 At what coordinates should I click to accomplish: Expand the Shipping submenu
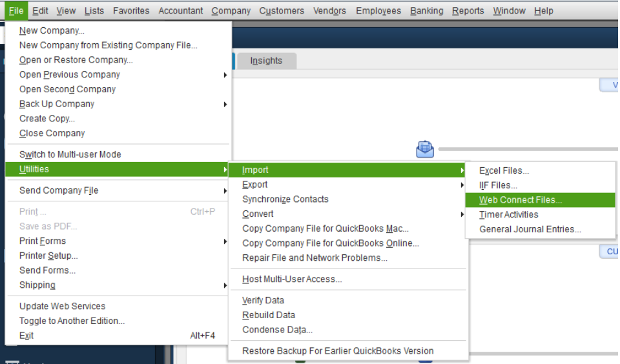point(118,285)
